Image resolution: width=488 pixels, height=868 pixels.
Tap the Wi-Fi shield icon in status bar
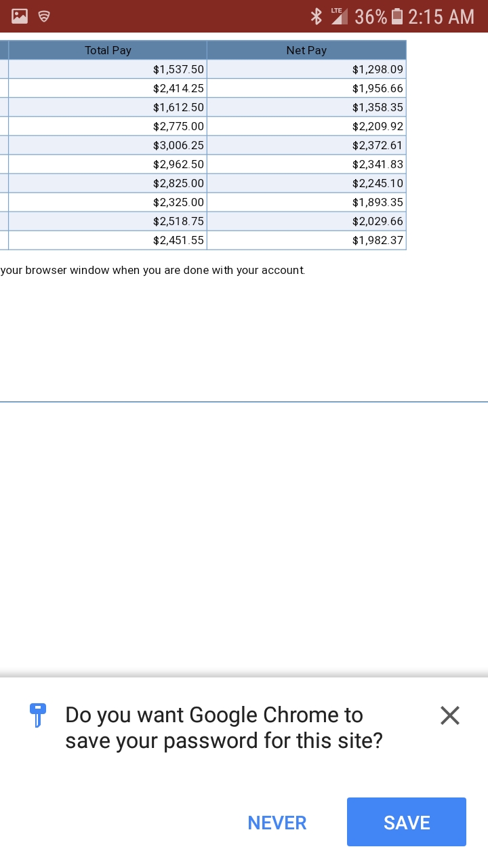44,16
